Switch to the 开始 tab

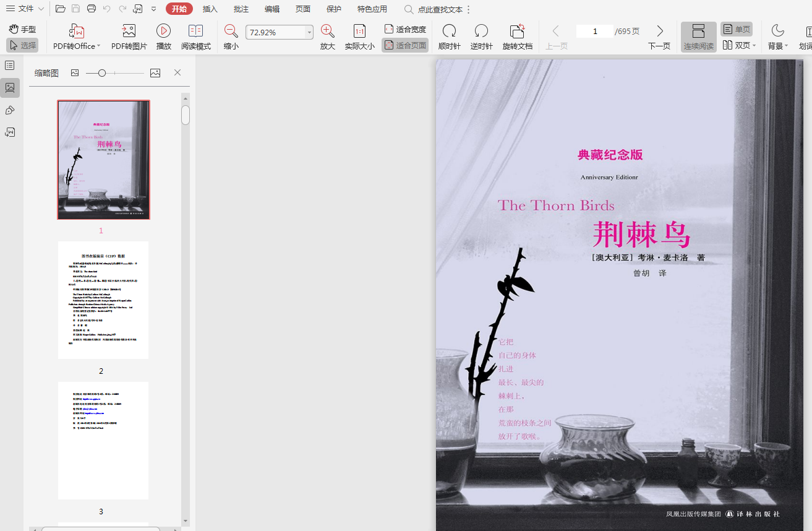pos(179,9)
